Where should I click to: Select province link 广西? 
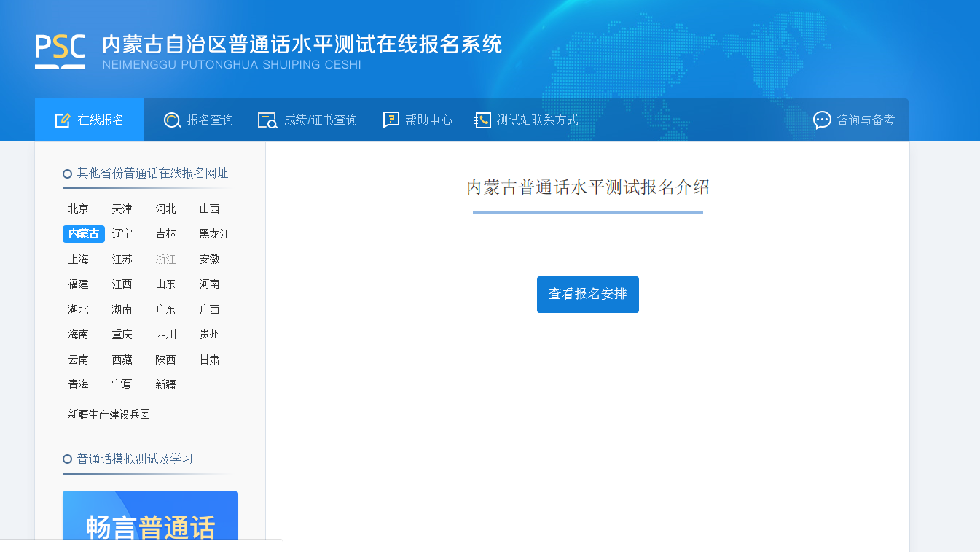(x=210, y=310)
